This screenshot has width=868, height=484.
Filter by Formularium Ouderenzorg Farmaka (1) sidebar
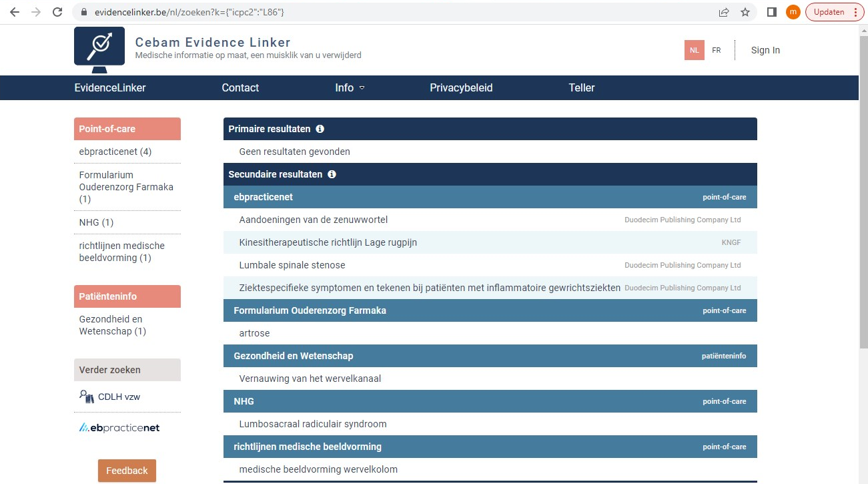pyautogui.click(x=127, y=187)
